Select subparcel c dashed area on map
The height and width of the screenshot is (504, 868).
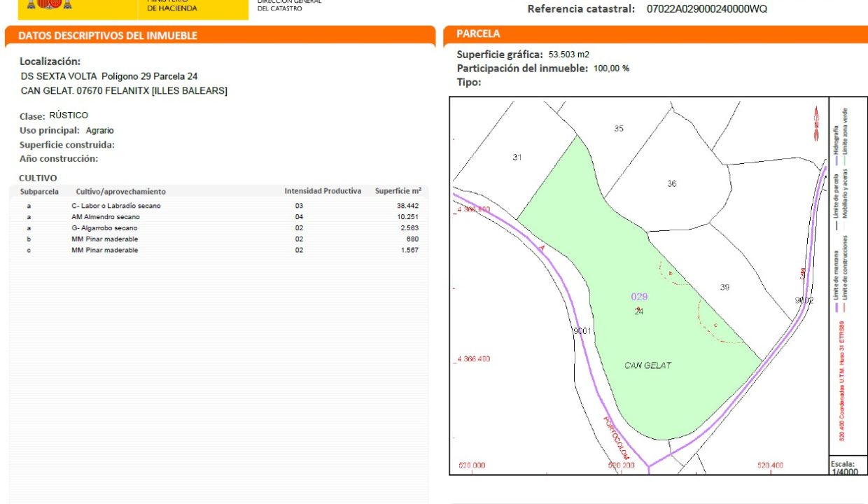(x=715, y=325)
